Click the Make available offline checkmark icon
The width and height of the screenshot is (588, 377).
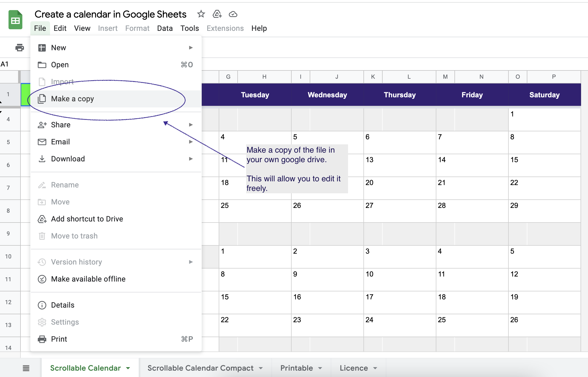click(42, 279)
